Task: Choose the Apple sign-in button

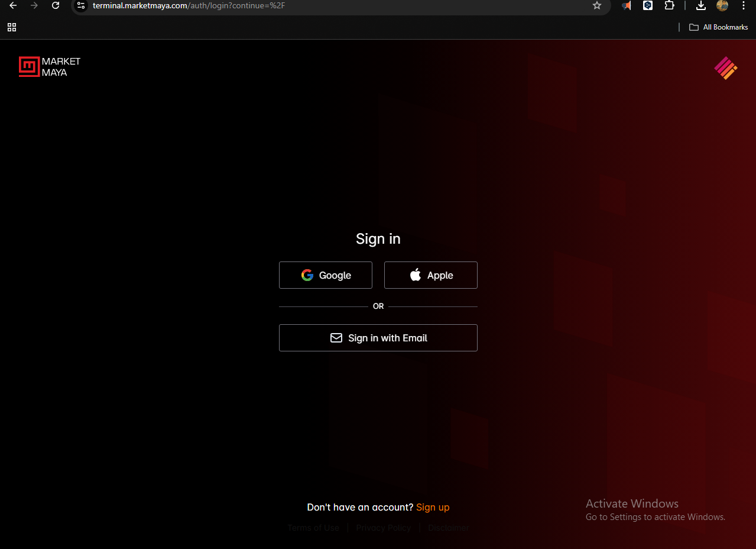Action: [x=431, y=275]
